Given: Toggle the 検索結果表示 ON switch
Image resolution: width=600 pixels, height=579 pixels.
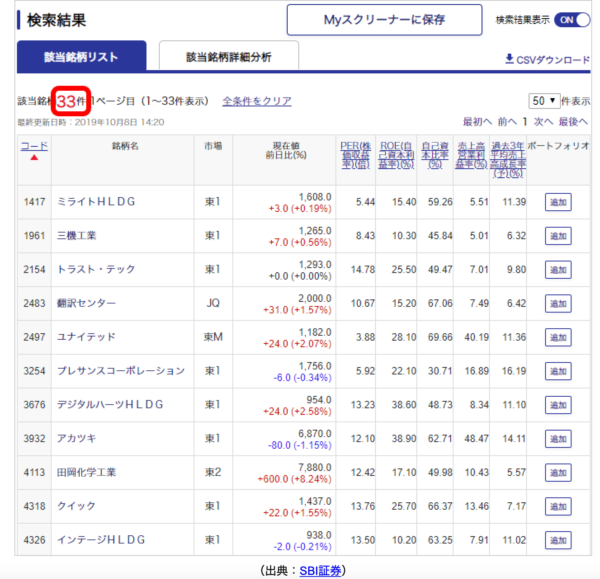Looking at the screenshot, I should 570,20.
